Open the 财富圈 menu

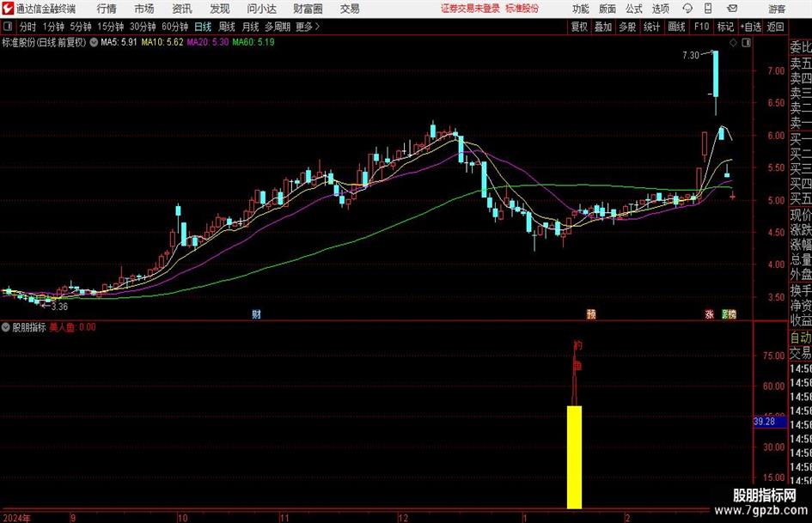tap(308, 9)
